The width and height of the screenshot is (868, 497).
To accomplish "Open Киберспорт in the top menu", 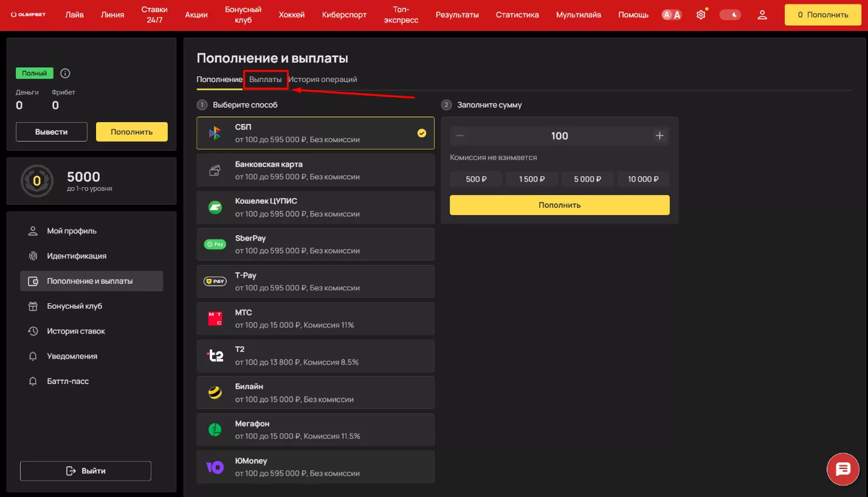I will [344, 14].
